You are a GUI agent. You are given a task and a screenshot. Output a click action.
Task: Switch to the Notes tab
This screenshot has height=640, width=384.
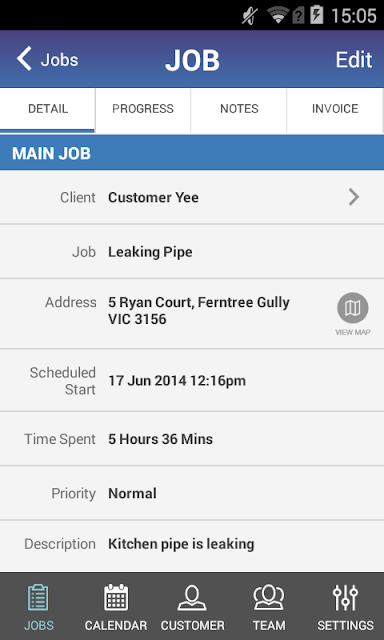coord(239,109)
